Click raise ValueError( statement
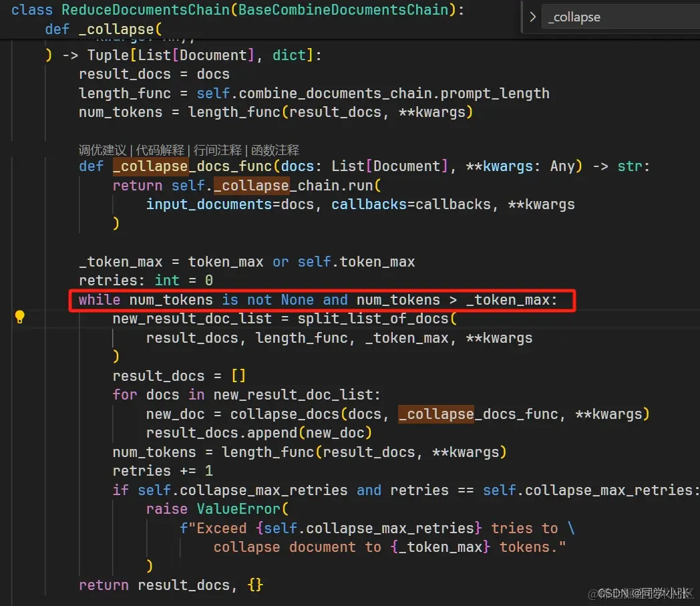This screenshot has width=700, height=606. click(217, 509)
